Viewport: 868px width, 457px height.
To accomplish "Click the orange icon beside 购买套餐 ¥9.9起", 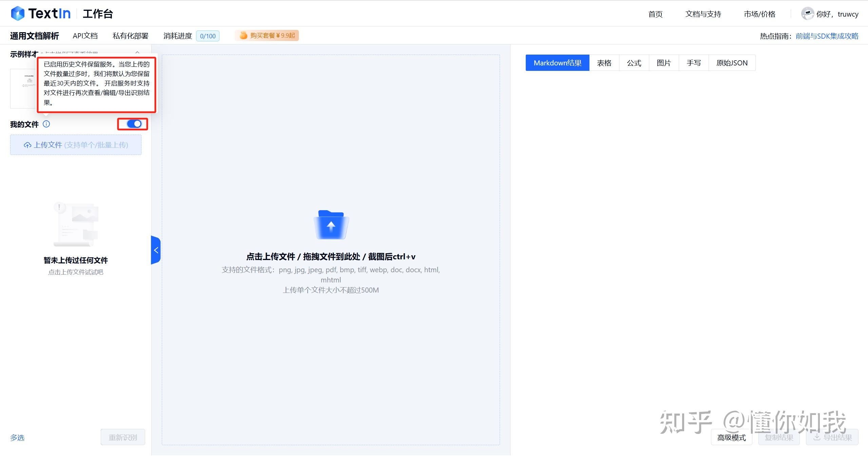I will tap(244, 35).
